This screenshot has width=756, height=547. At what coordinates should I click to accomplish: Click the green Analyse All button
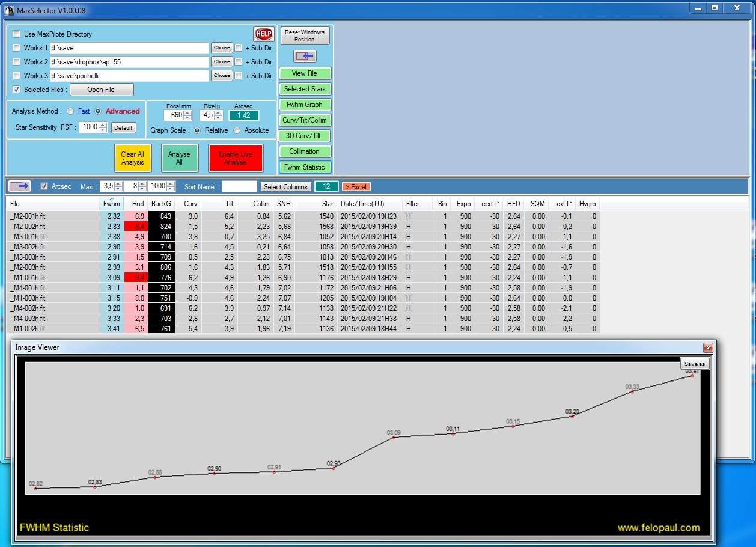pyautogui.click(x=179, y=158)
